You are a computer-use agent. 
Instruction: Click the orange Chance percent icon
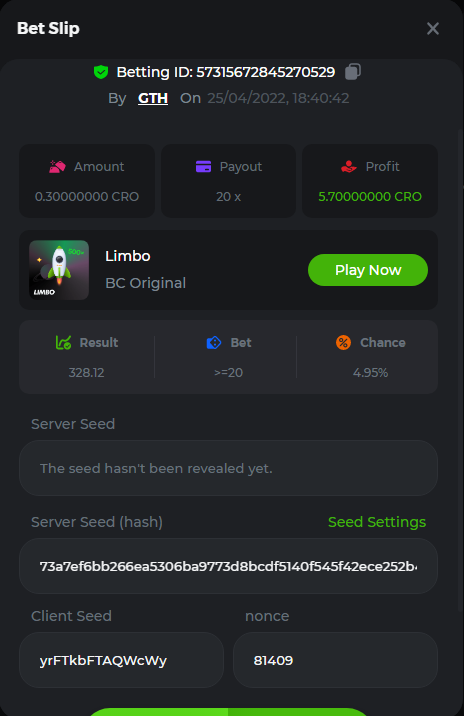(343, 342)
